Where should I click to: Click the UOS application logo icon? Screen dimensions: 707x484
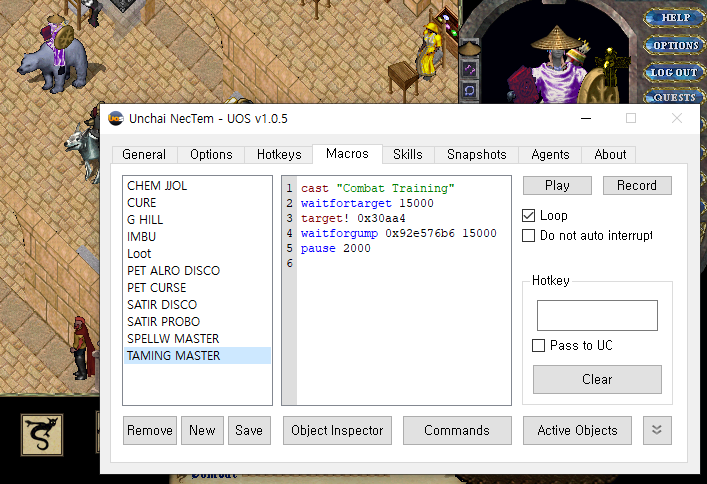point(116,118)
